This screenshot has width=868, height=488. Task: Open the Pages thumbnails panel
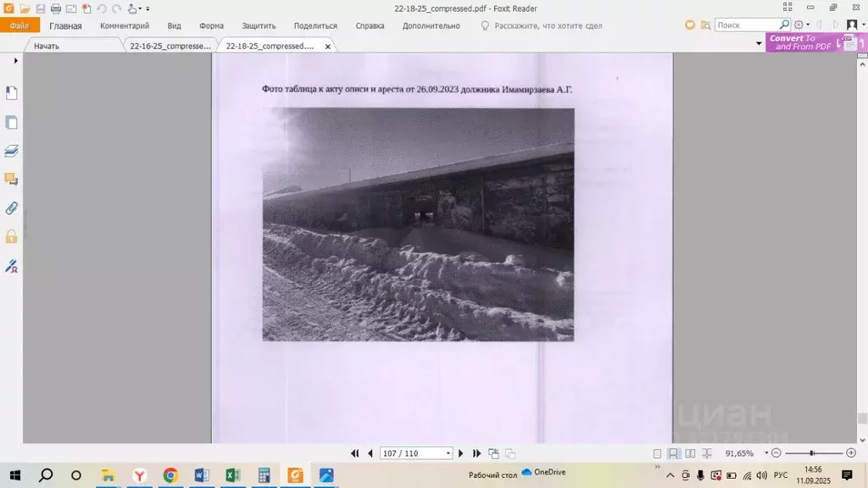[x=12, y=122]
